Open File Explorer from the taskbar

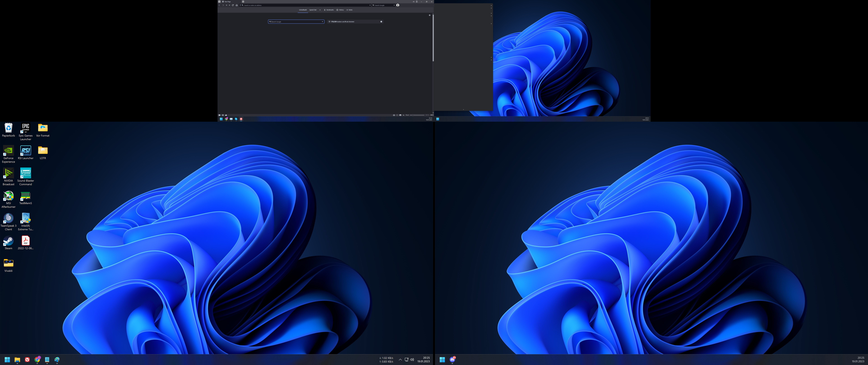[17, 360]
